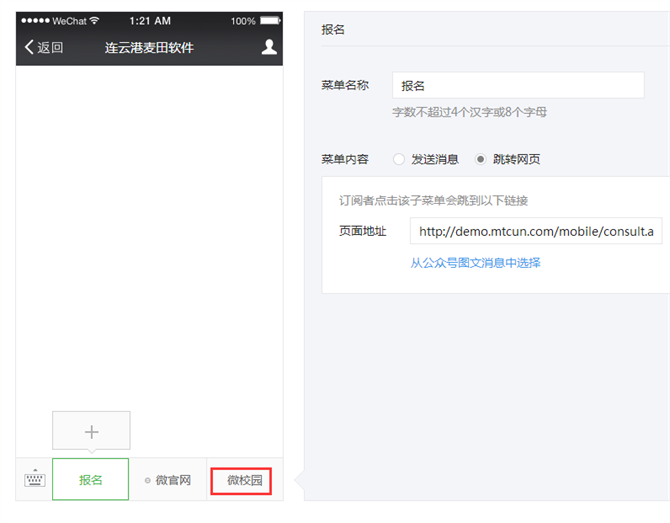670x523 pixels.
Task: Click the 1:21 AM clock text
Action: [150, 21]
